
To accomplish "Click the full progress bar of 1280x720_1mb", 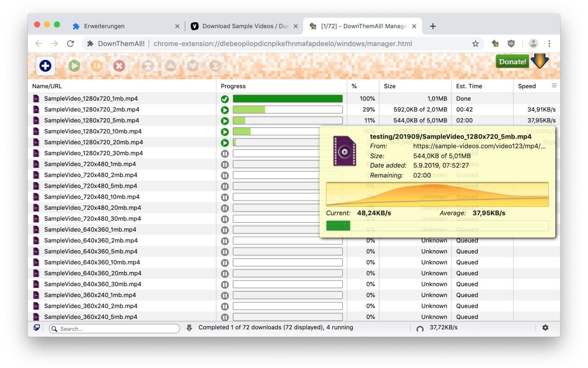I will 288,99.
